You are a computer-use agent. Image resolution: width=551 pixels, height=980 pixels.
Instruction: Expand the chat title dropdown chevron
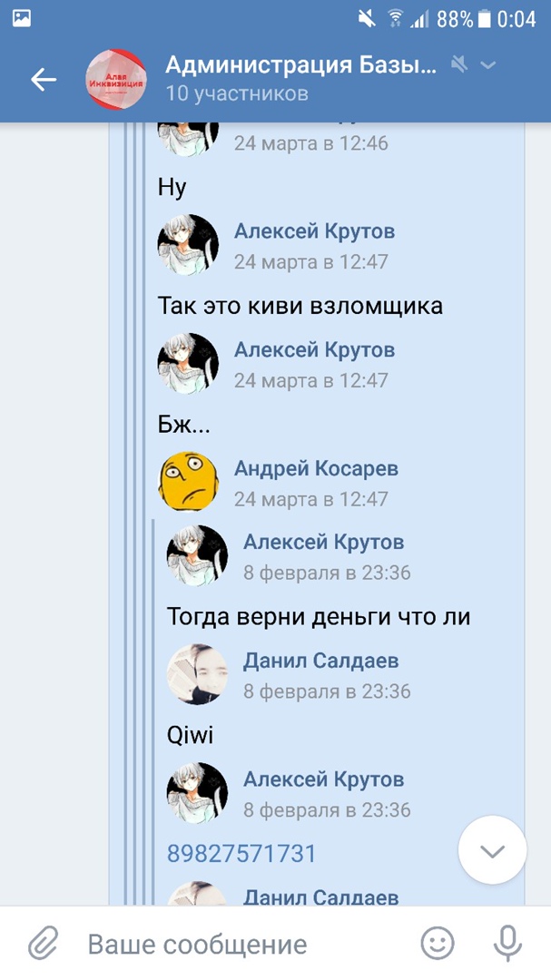coord(487,65)
